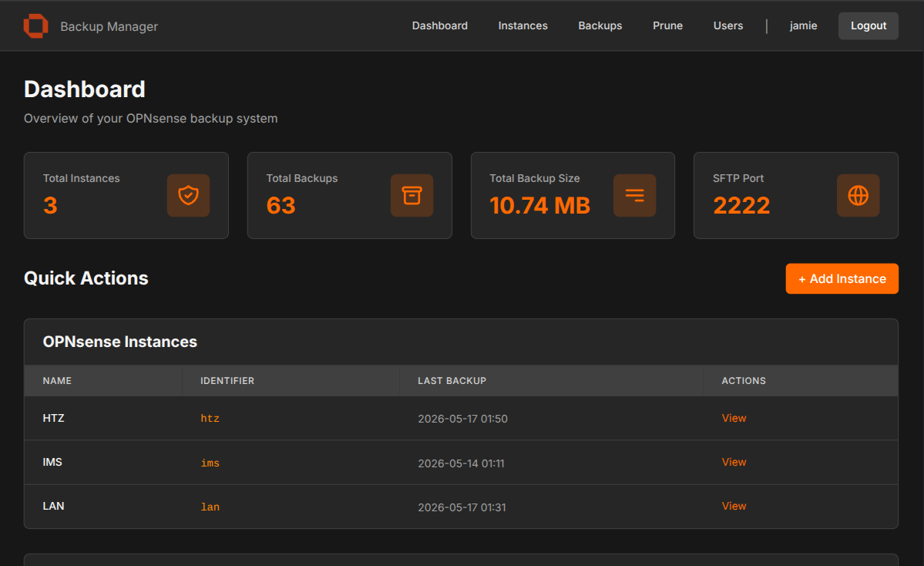Click the jamie username in navbar
The width and height of the screenshot is (924, 566).
[803, 26]
